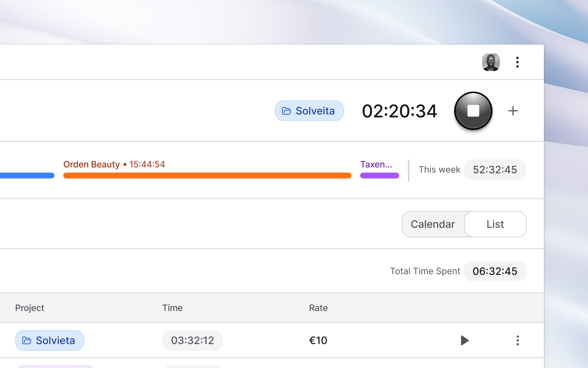Viewport: 588px width, 368px height.
Task: Switch to Calendar view
Action: [433, 224]
